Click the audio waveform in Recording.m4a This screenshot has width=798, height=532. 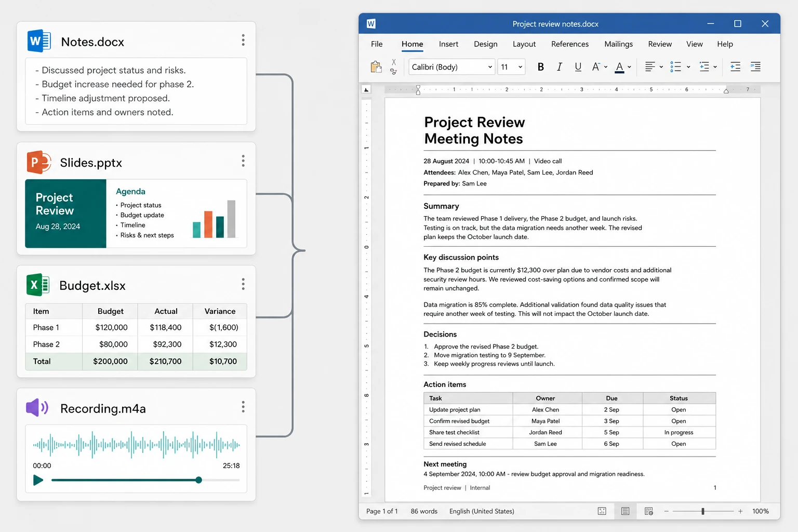pos(136,445)
